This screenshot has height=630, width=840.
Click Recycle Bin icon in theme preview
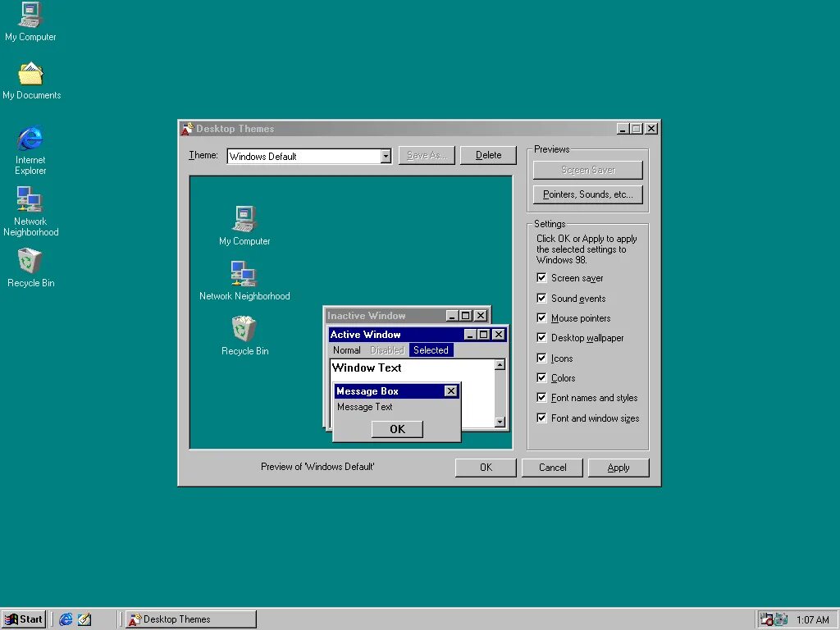[x=244, y=328]
